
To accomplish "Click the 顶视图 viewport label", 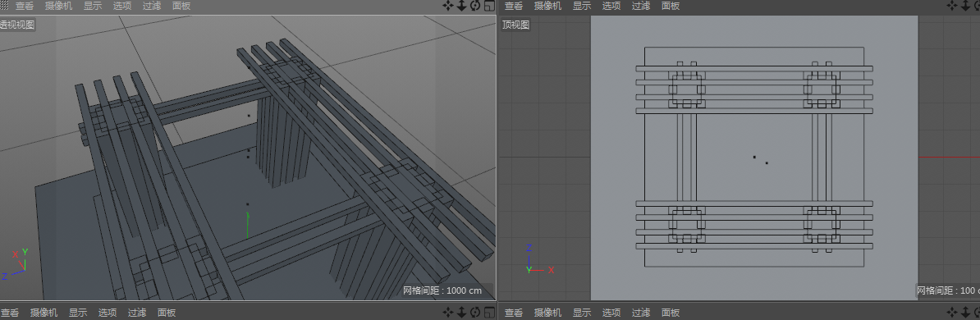I will (x=515, y=25).
